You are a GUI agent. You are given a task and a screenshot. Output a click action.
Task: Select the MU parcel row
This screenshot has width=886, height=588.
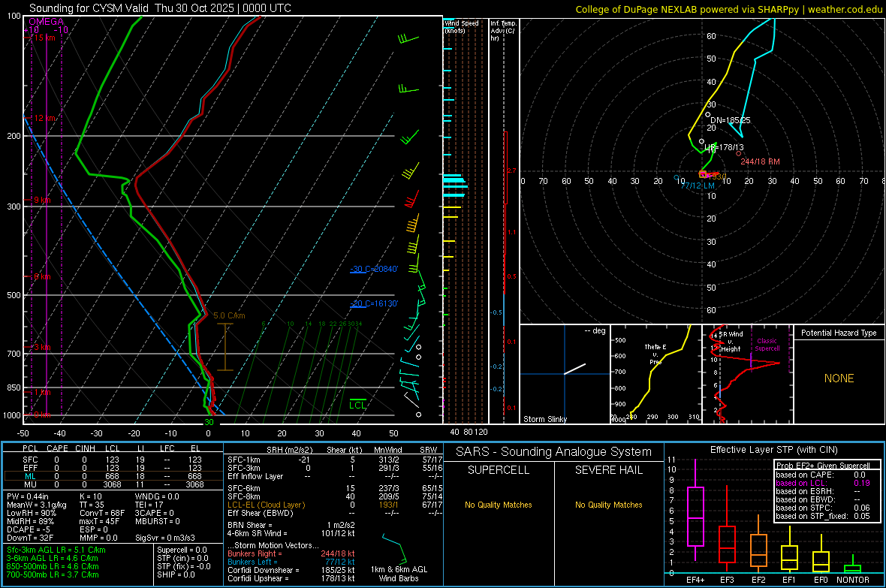pos(113,484)
